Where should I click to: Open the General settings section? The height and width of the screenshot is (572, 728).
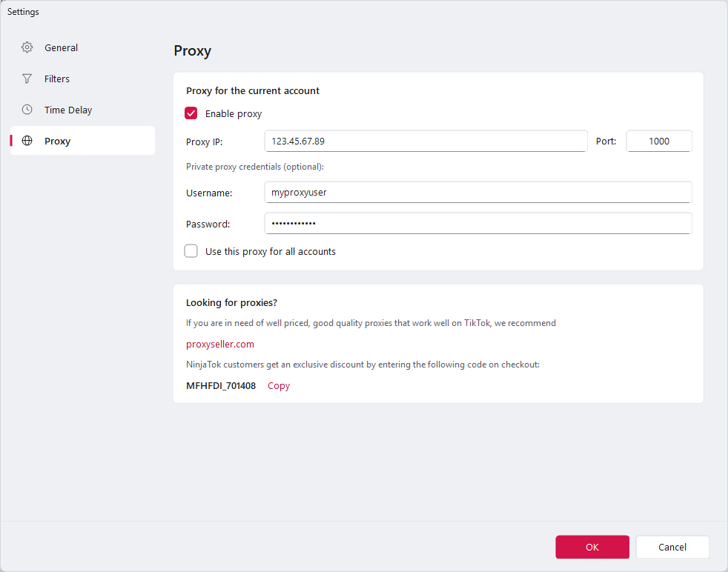click(x=82, y=47)
